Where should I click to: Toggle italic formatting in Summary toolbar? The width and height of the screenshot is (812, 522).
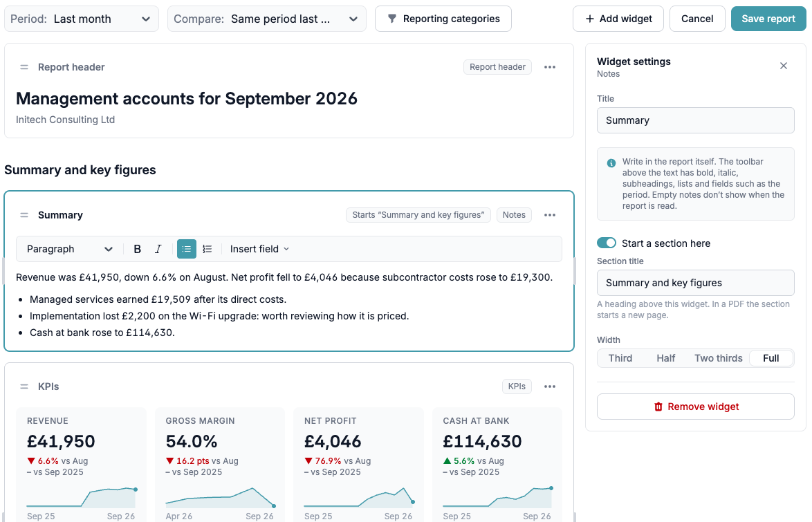158,249
